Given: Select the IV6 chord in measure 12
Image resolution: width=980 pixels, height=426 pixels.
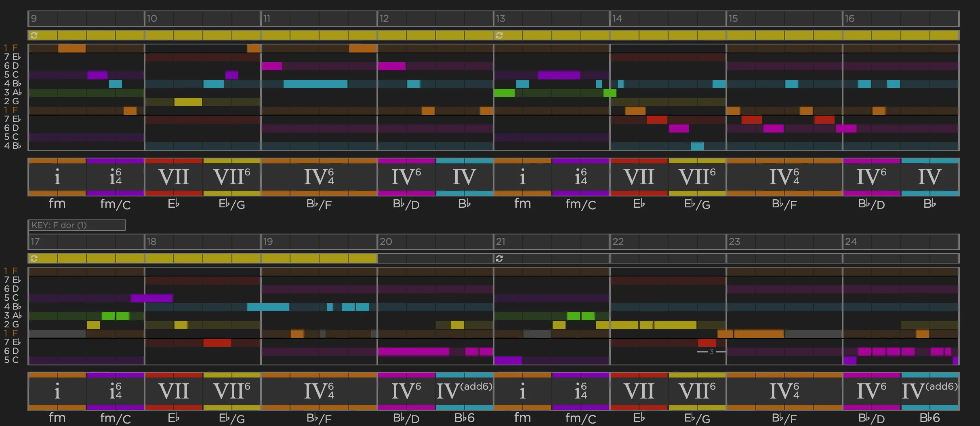Looking at the screenshot, I should 406,177.
